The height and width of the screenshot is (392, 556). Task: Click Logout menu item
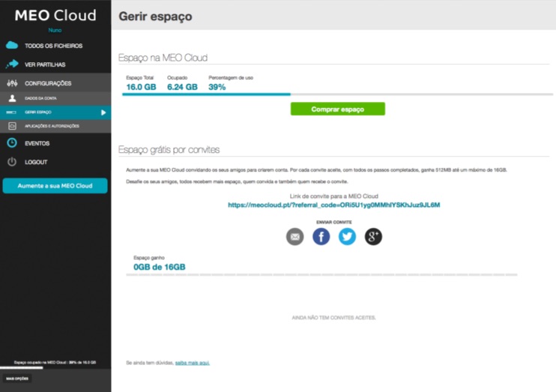point(55,162)
